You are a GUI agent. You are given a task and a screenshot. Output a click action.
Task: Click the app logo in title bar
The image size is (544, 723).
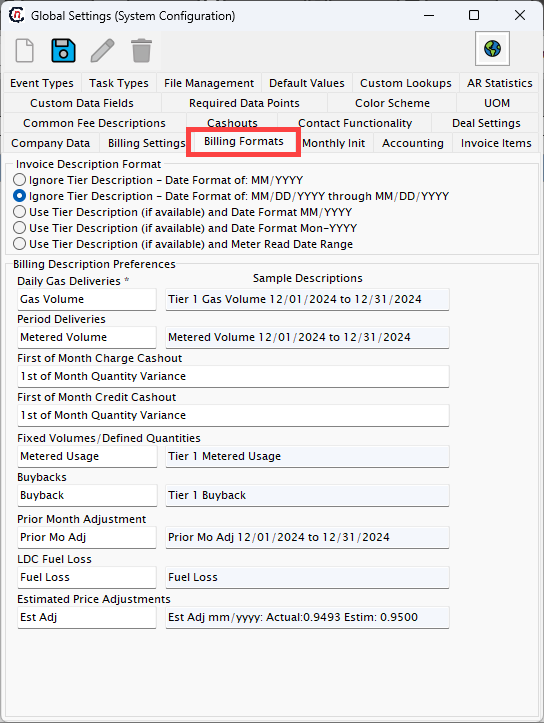[x=17, y=15]
